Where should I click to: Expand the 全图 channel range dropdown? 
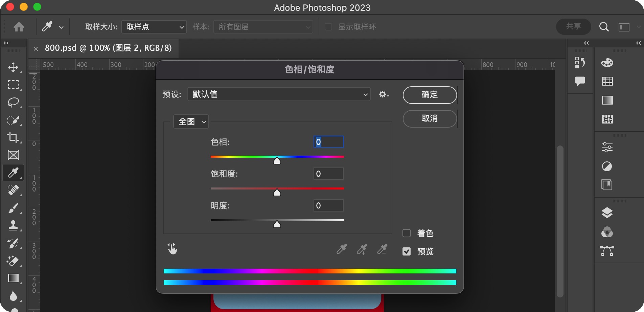tap(191, 122)
